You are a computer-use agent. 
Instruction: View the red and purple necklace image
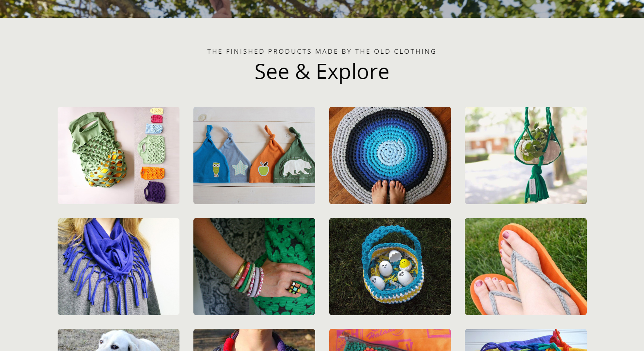[x=254, y=340]
